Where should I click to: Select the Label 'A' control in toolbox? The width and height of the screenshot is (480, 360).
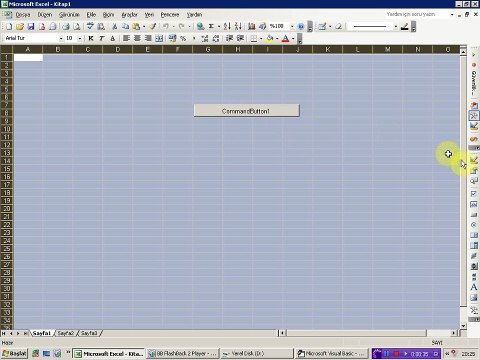474,287
